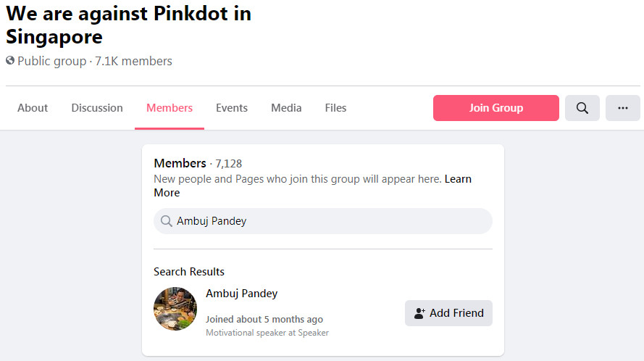Click the 7.1K members link

tap(133, 61)
